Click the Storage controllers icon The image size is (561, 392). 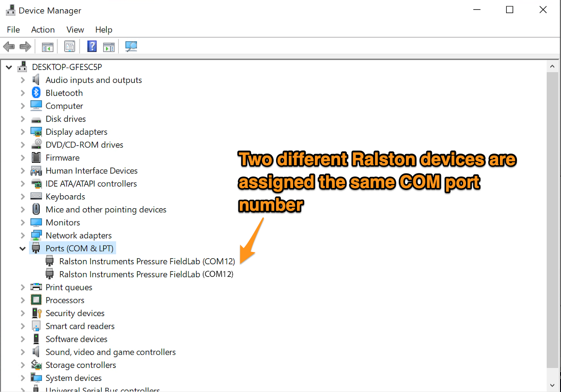36,365
